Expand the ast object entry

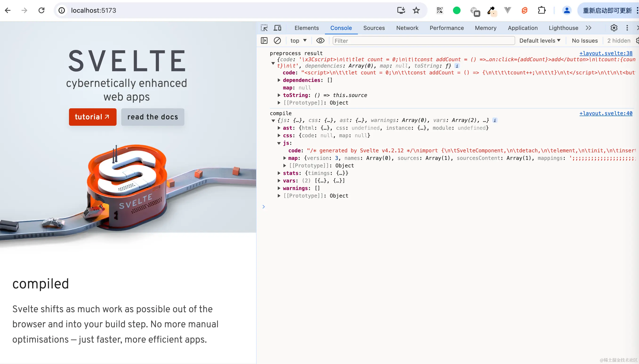click(x=279, y=128)
